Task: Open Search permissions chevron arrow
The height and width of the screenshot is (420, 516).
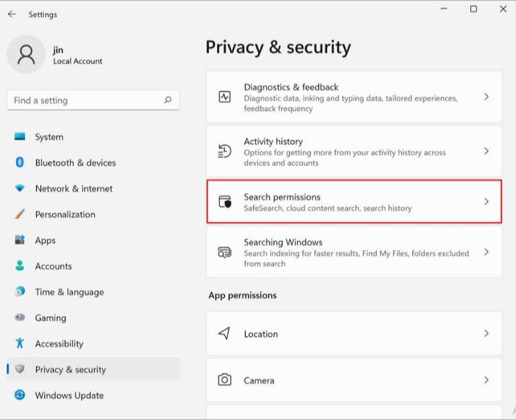Action: click(x=486, y=202)
